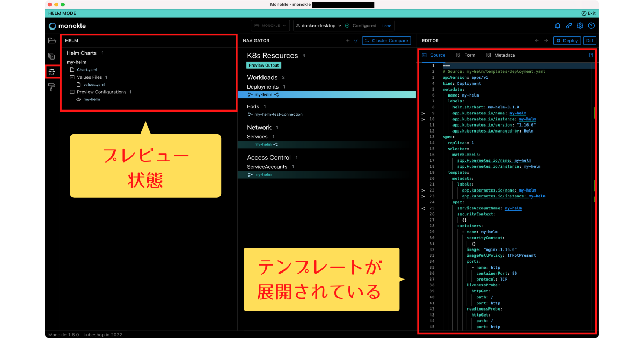
Task: Click the 'containerPort: 80' editor line
Action: pyautogui.click(x=497, y=273)
